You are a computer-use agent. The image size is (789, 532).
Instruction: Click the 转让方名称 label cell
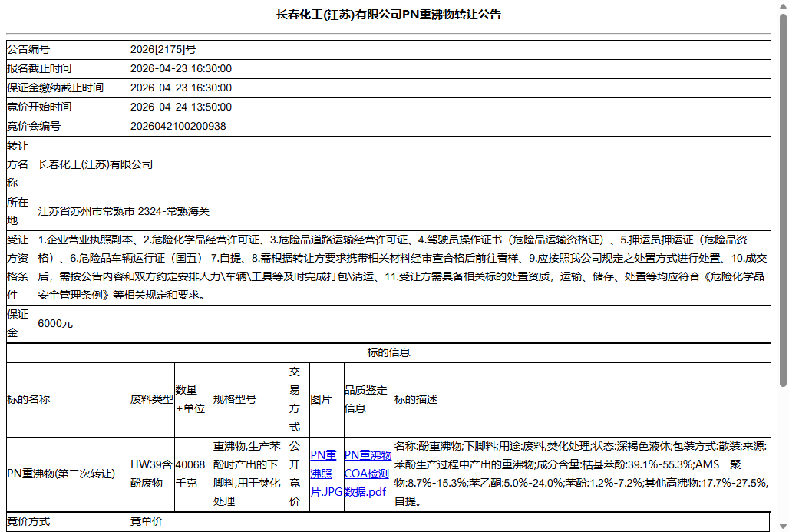click(x=22, y=164)
